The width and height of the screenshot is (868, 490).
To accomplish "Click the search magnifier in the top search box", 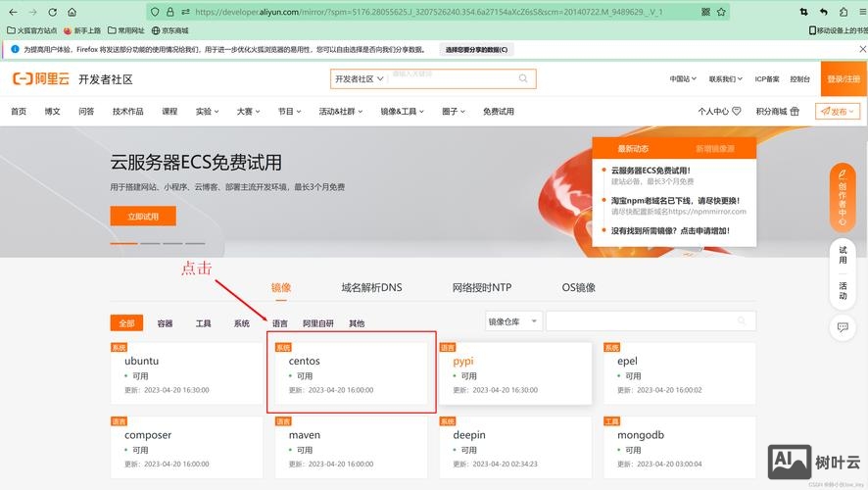I will (x=523, y=78).
